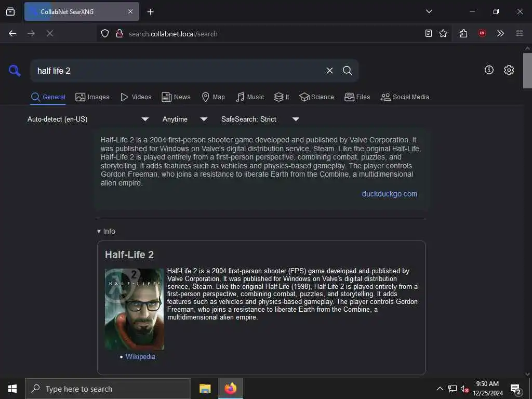Switch to Images search category
Image resolution: width=532 pixels, height=399 pixels.
tap(92, 97)
